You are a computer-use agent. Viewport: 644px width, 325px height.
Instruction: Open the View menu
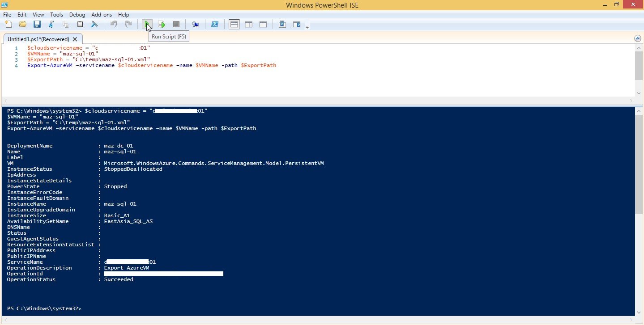coord(38,15)
